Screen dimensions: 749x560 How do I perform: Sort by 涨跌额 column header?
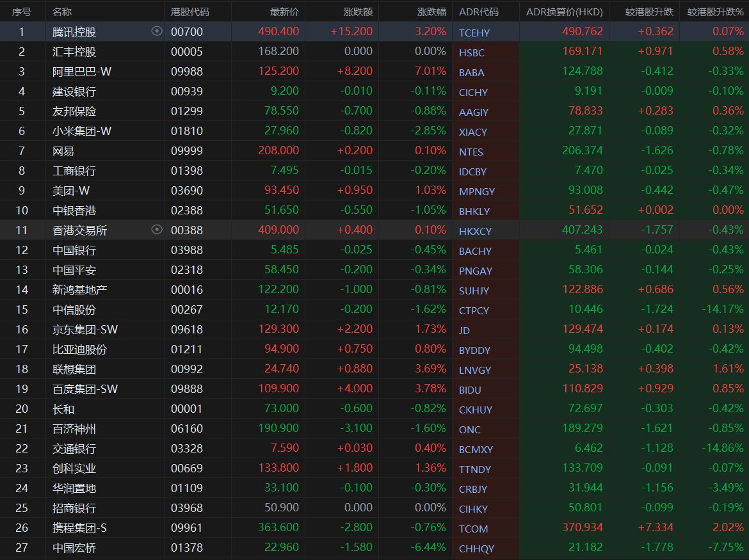[x=358, y=12]
